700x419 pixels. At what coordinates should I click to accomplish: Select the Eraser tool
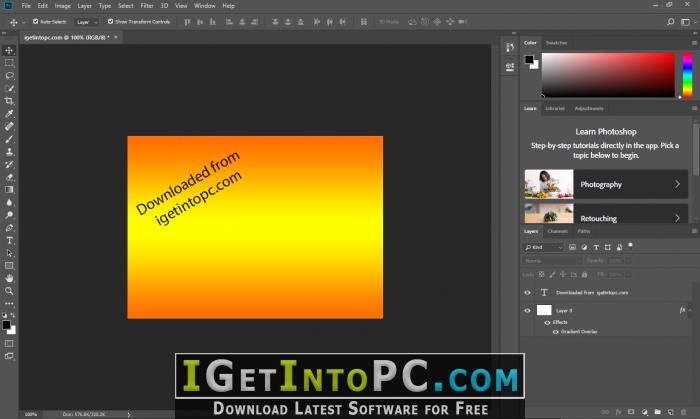(9, 177)
